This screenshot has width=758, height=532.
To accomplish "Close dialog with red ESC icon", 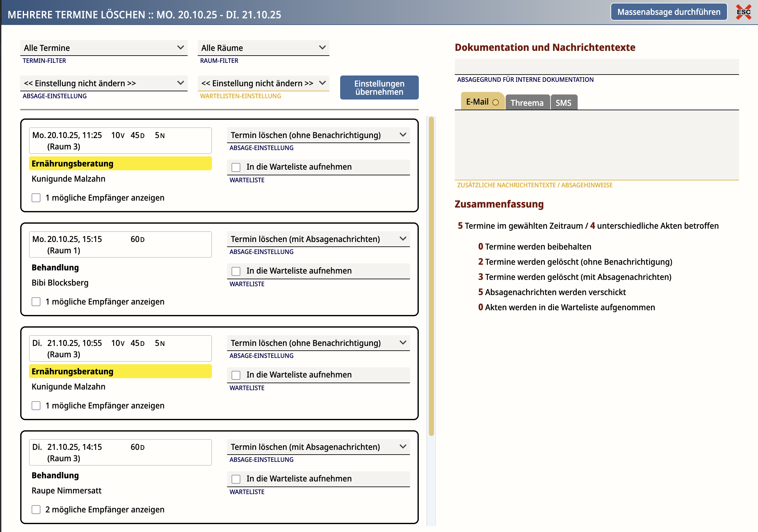I will click(x=743, y=12).
